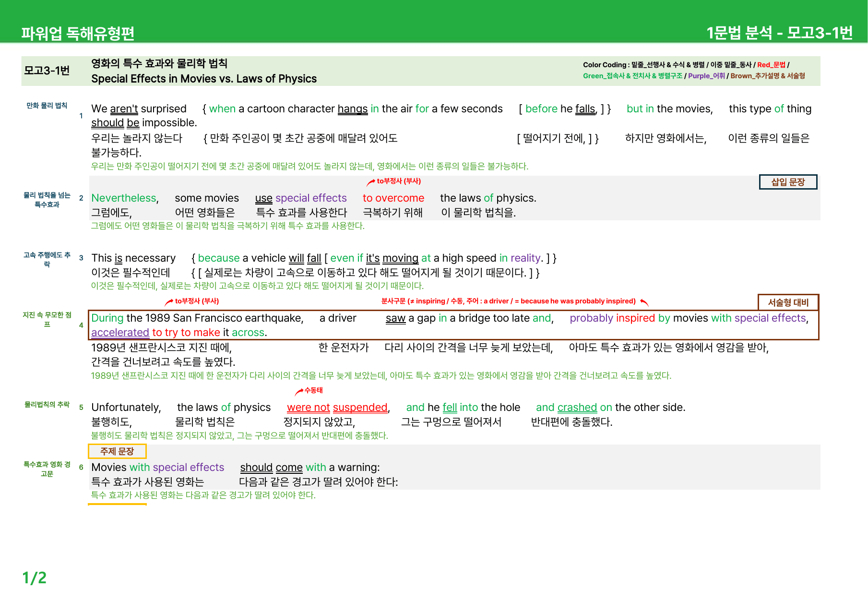This screenshot has height=614, width=868.
Task: Click the underlined word 'accelerated' in sentence 4
Action: pos(120,332)
